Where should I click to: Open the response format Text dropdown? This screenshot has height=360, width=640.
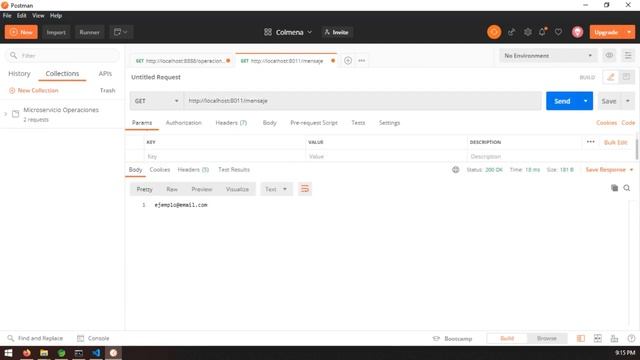tap(276, 189)
